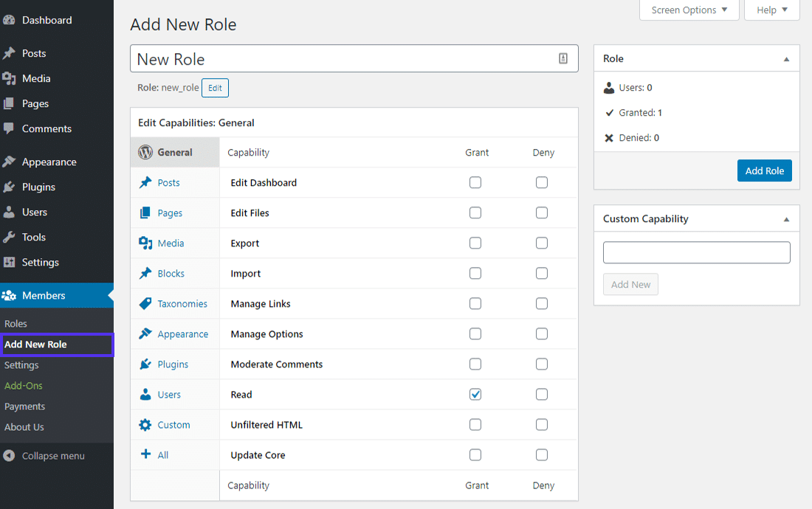Screen dimensions: 812x509
Task: Deny the Unfiltered HTML capability
Action: 541,424
